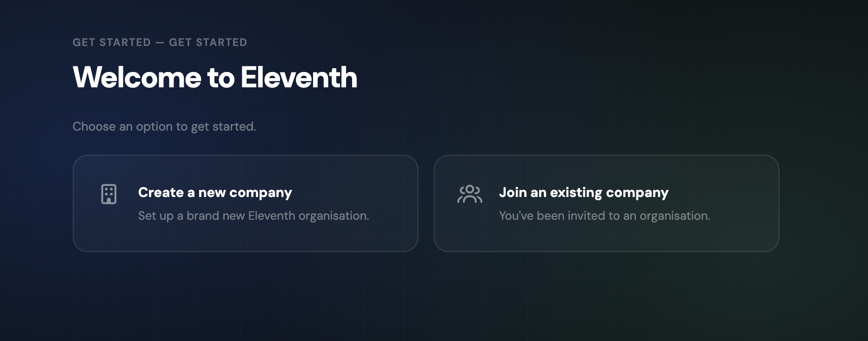This screenshot has height=341, width=868.
Task: Click the word option in the subtitle
Action: click(154, 127)
